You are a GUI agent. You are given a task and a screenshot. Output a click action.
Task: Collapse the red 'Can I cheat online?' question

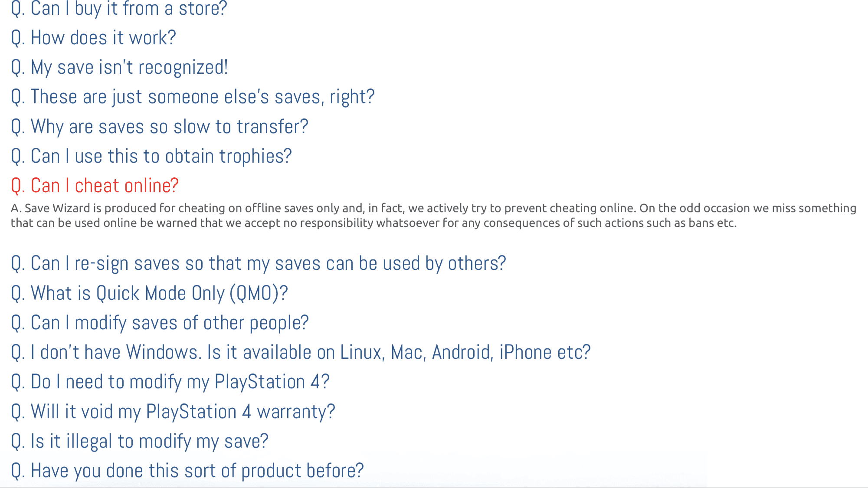point(95,186)
